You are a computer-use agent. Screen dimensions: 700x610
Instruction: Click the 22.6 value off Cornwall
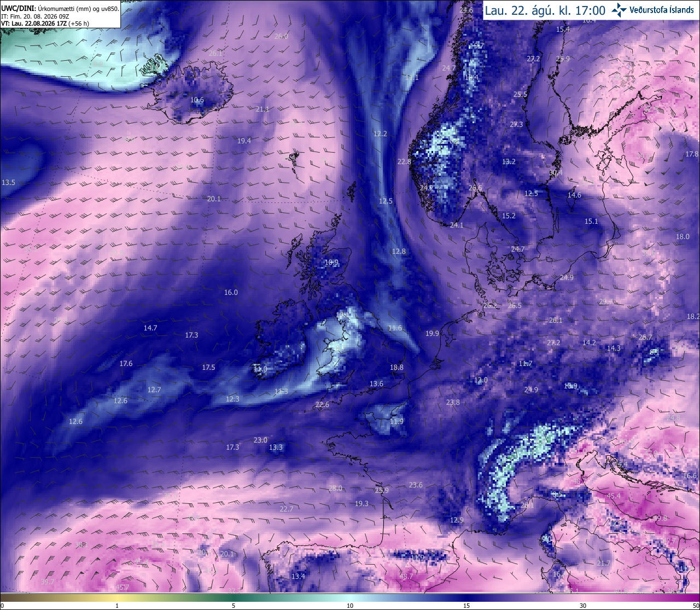pyautogui.click(x=322, y=405)
